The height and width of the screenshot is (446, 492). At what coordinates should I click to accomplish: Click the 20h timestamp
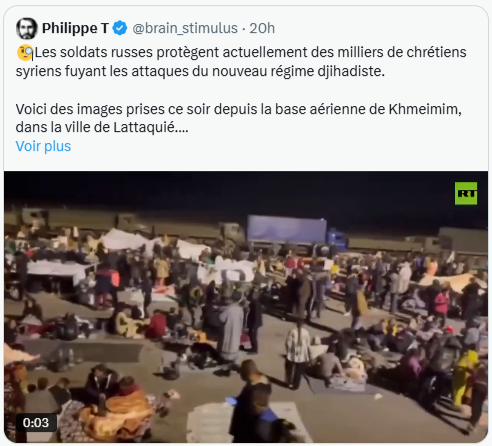coord(262,28)
